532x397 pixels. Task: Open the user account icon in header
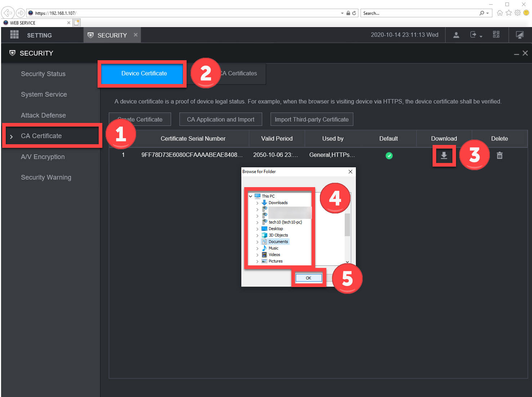point(456,35)
